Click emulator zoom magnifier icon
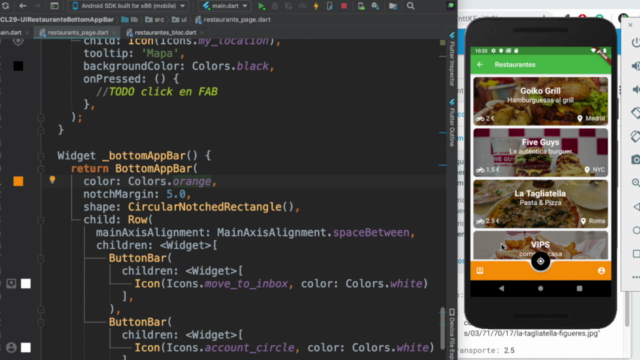Viewport: 640px width, 360px height. (636, 183)
